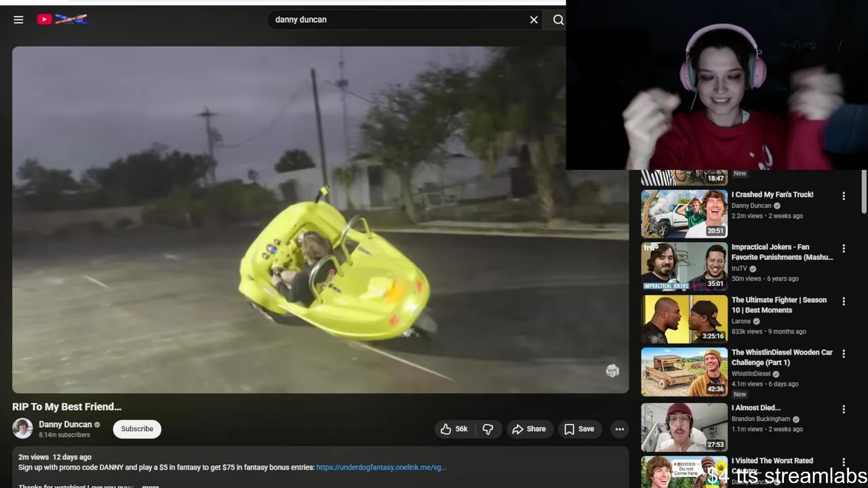Screen dimensions: 868x488
Task: Open the hamburger guide menu
Action: (18, 20)
